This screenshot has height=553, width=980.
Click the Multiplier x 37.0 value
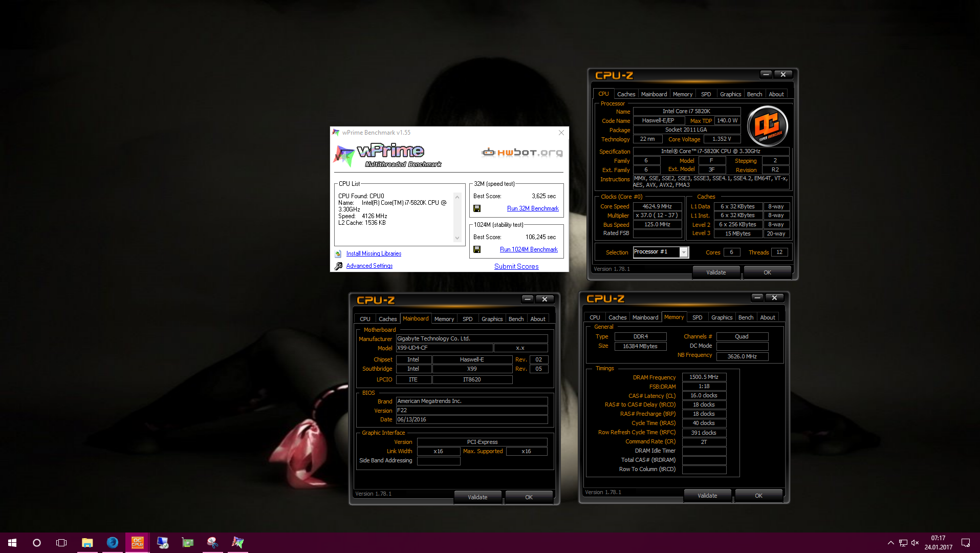[657, 216]
